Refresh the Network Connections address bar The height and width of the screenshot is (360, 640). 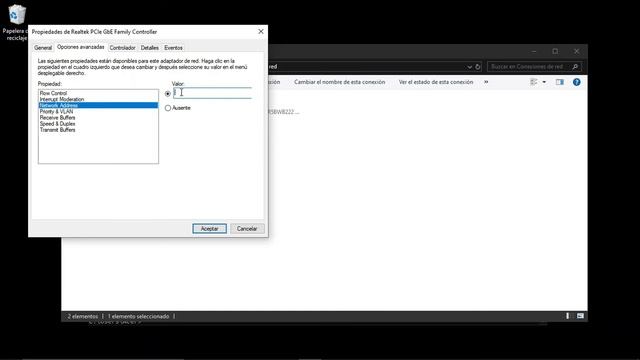pos(478,67)
